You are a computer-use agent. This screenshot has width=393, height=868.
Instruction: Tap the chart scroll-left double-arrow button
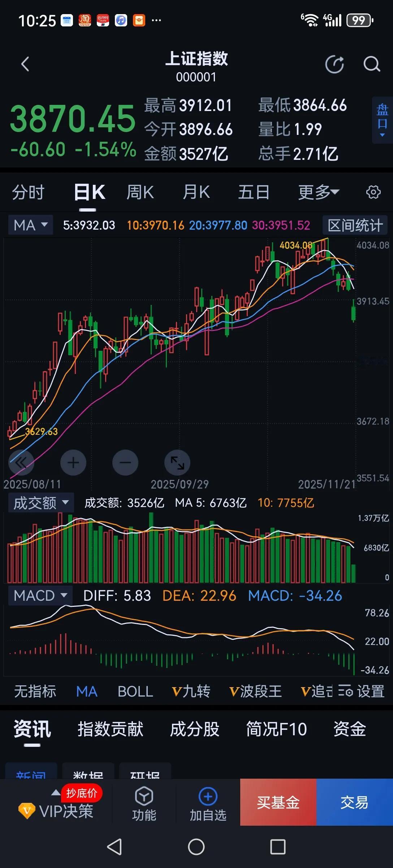coord(21,462)
